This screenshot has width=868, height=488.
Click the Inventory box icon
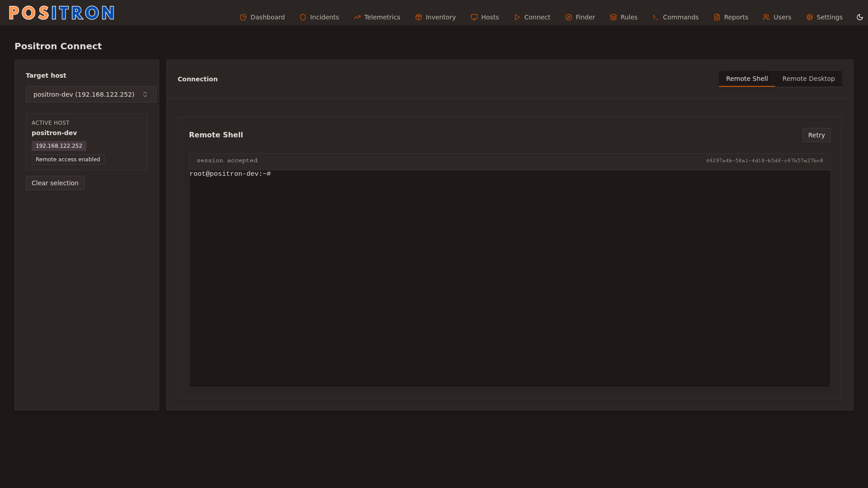pyautogui.click(x=419, y=17)
